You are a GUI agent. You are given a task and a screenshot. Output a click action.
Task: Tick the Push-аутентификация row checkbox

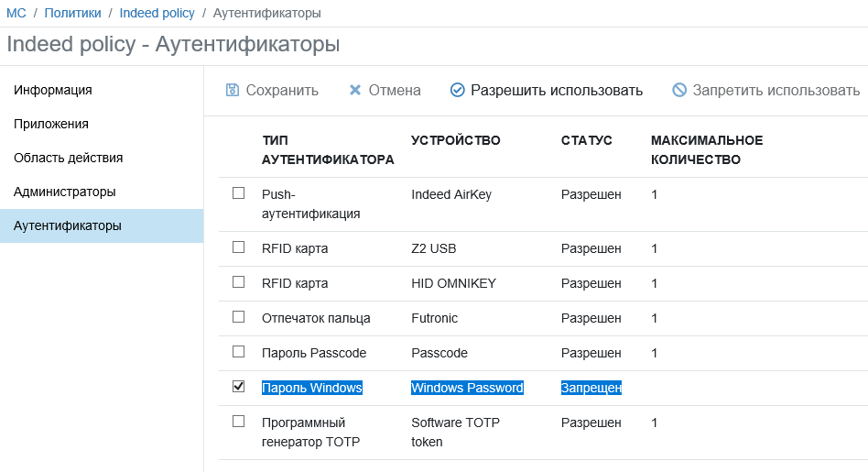(x=239, y=192)
